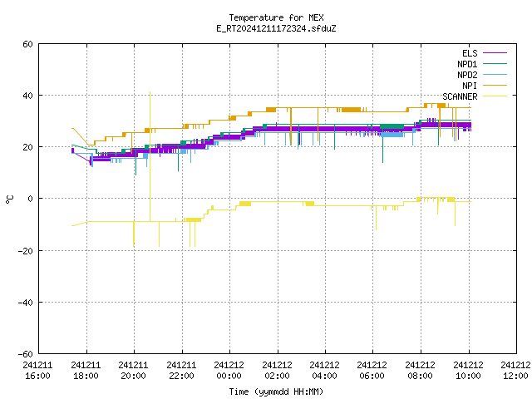The width and height of the screenshot is (532, 399).
Task: Click the NPD1 legend label
Action: 467,64
